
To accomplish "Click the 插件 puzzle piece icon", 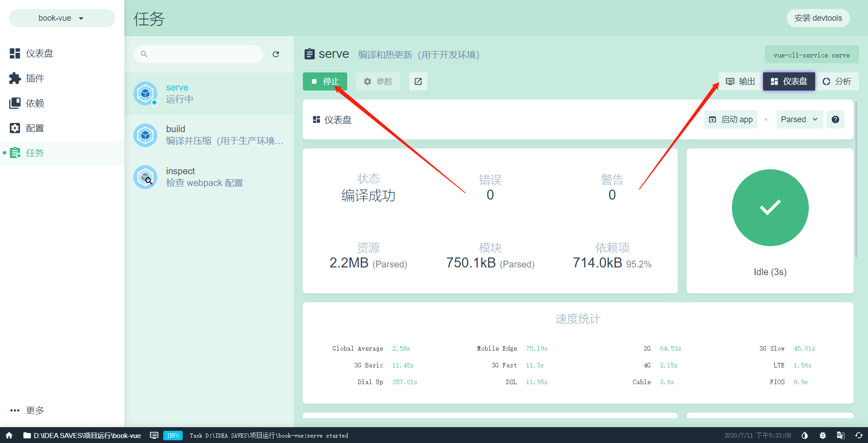I will 15,78.
